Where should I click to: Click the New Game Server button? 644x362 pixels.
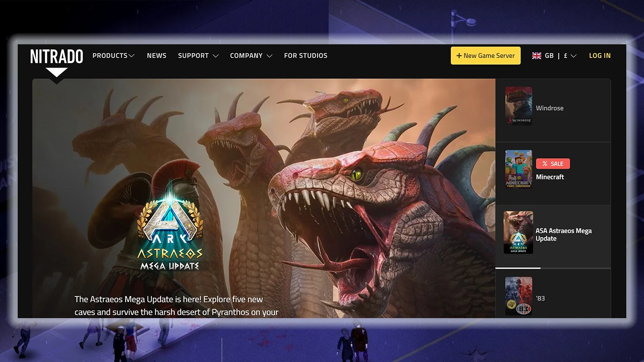[x=485, y=56]
